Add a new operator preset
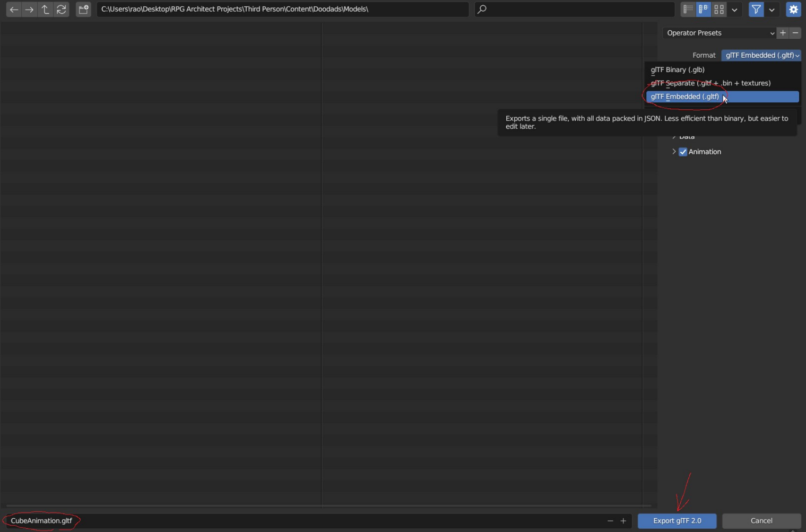The height and width of the screenshot is (532, 806). pos(783,33)
